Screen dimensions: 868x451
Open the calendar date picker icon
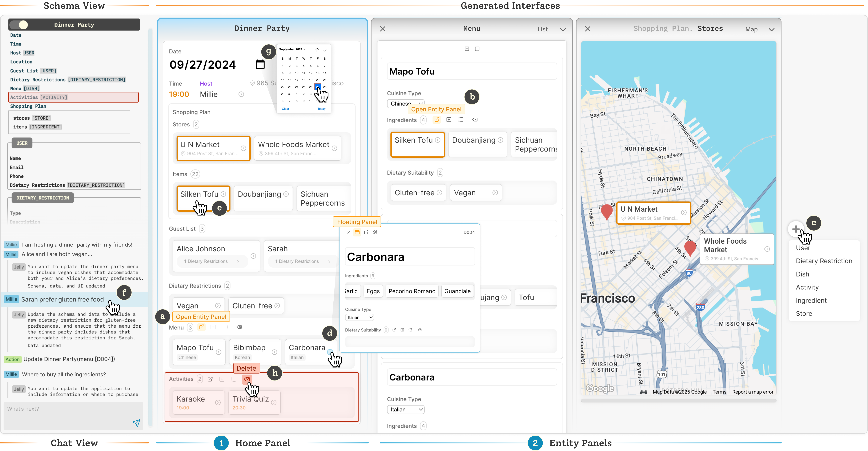[260, 64]
